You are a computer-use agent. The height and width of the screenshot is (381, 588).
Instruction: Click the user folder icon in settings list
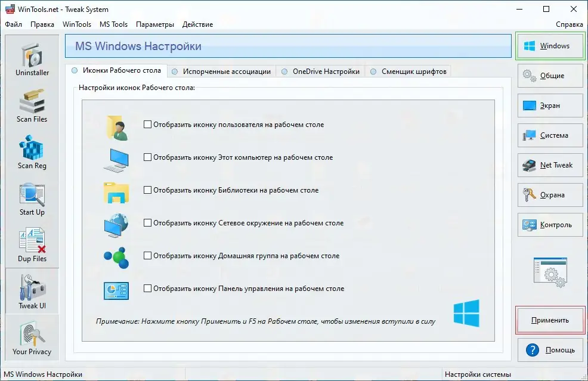(117, 128)
